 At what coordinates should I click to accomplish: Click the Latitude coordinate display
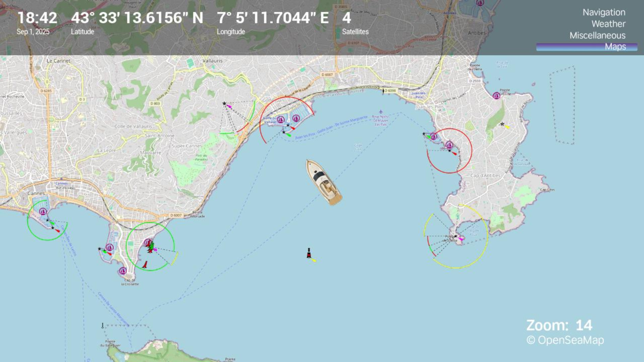coord(137,23)
